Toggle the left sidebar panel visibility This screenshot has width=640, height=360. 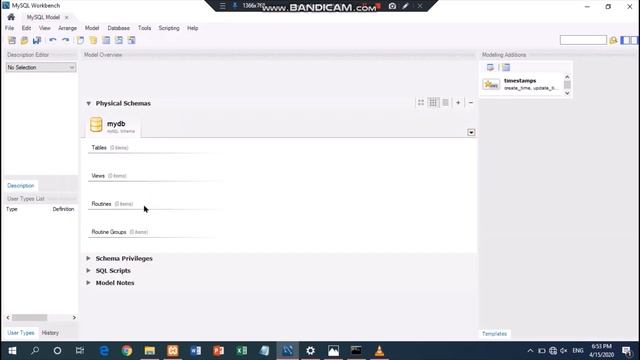click(625, 40)
